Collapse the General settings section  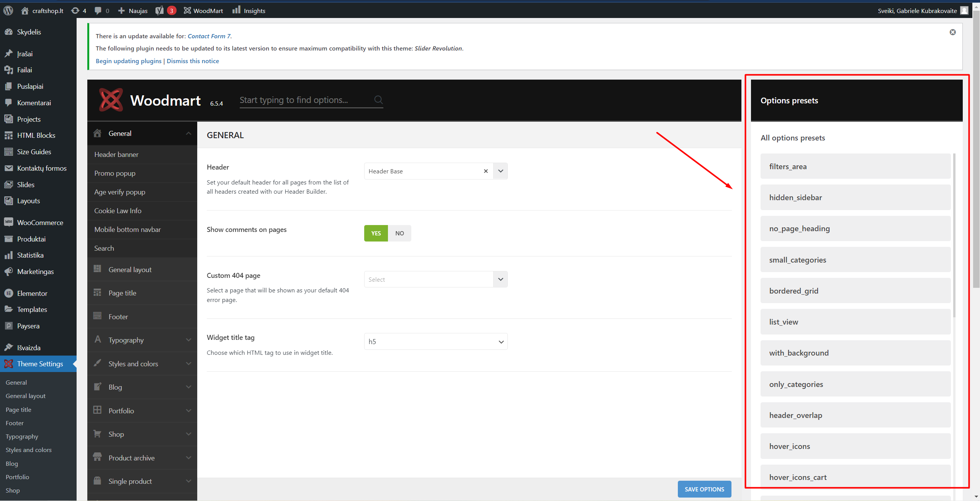[188, 134]
